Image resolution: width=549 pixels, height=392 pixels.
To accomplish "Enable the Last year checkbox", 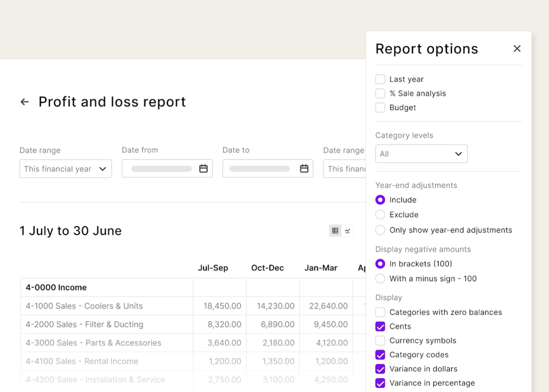I will (380, 79).
